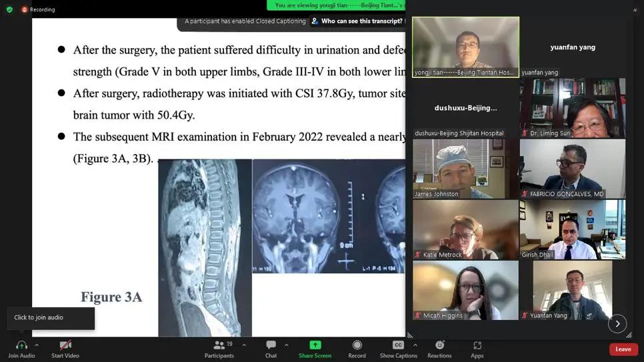Screen dimensions: 644x362
Task: Expand the Chat options caret
Action: (287, 345)
